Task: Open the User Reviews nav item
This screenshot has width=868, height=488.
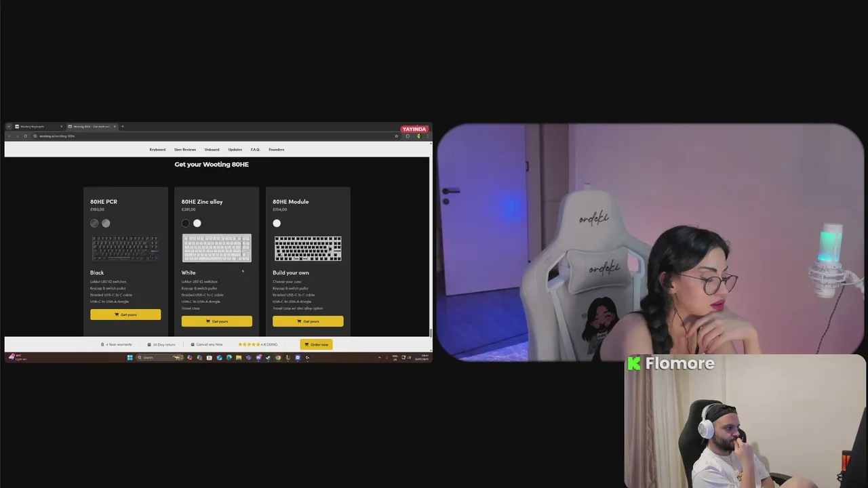Action: (185, 150)
